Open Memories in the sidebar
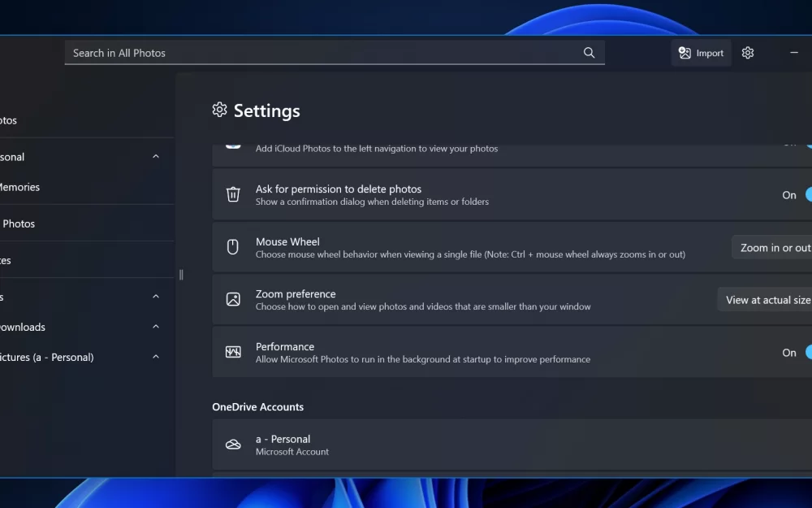The height and width of the screenshot is (508, 812). pos(19,187)
